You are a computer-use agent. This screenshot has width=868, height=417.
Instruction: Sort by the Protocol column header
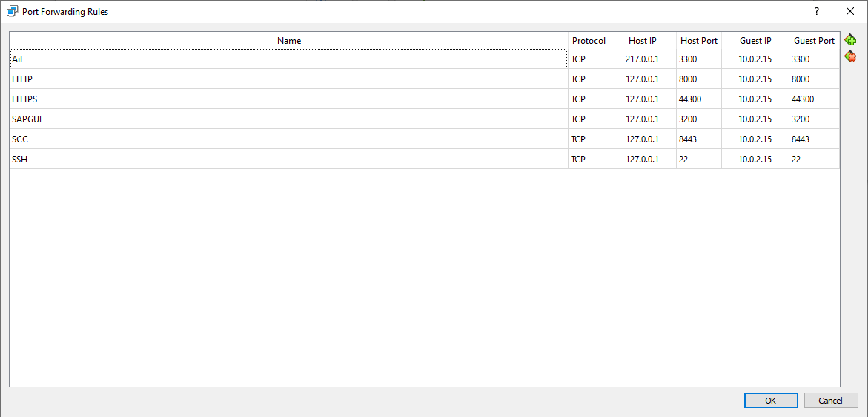(589, 40)
